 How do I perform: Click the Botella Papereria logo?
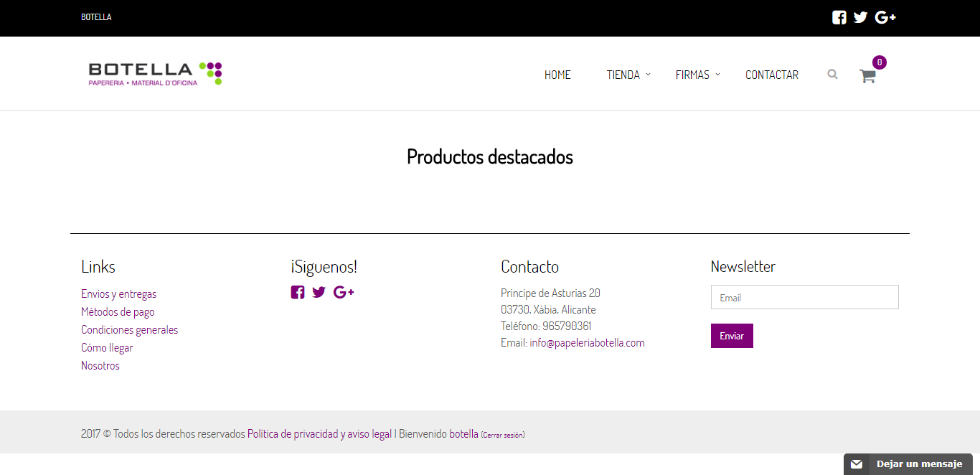pos(155,74)
